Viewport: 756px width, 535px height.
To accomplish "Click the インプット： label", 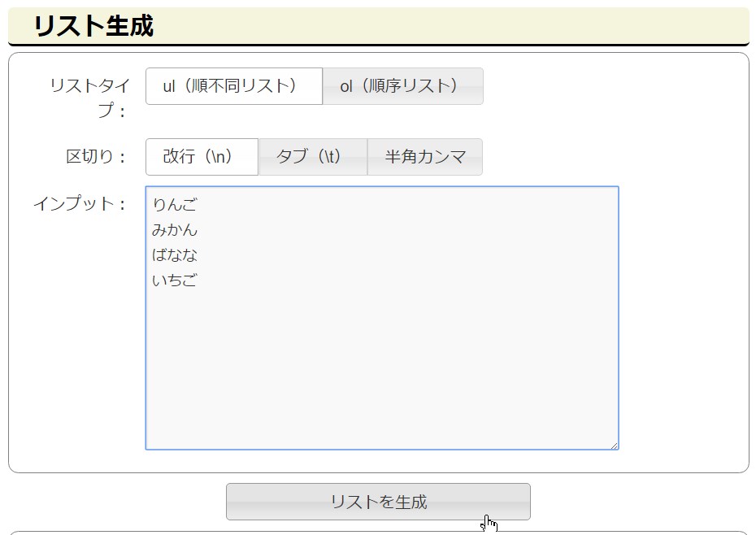I will [x=80, y=203].
